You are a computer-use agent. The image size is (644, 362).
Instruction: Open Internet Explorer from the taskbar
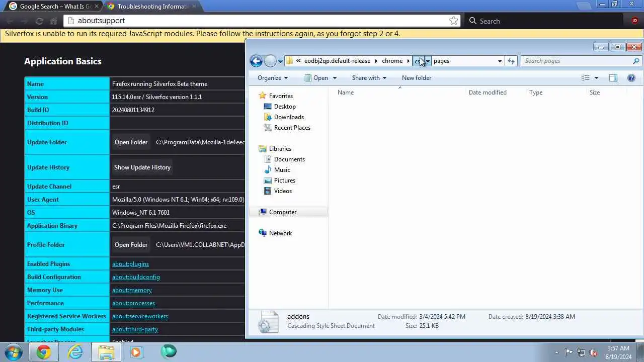pos(75,352)
